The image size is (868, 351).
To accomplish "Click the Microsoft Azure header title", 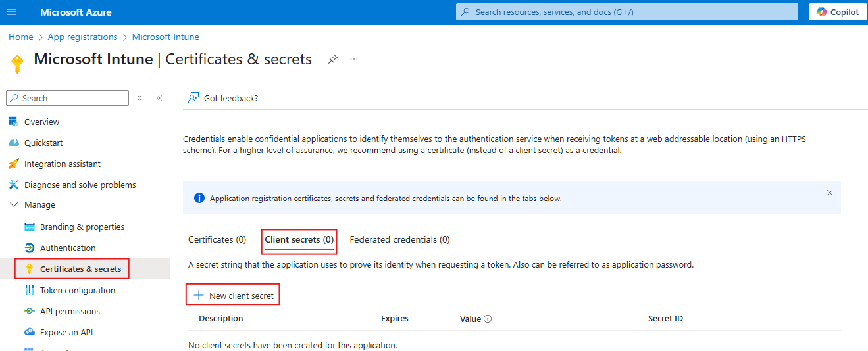I will click(x=76, y=12).
